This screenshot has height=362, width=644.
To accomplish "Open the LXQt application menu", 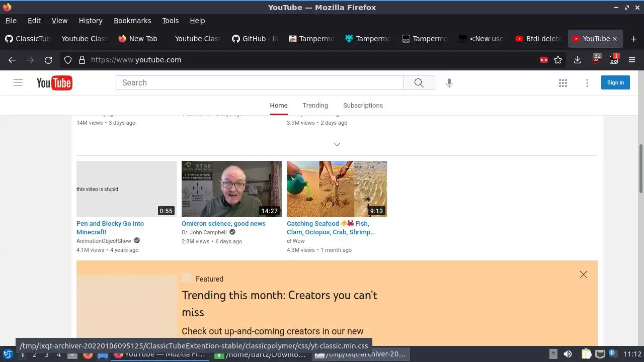I will [x=8, y=354].
